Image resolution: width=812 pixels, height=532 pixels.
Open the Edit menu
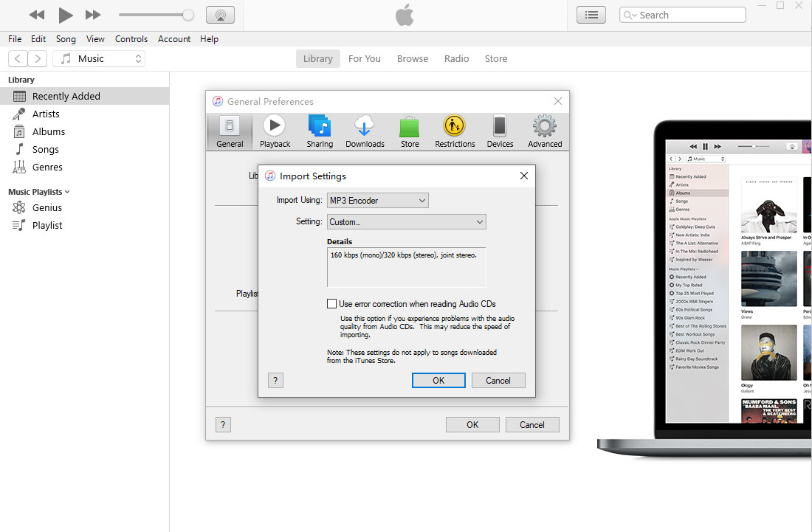tap(38, 39)
